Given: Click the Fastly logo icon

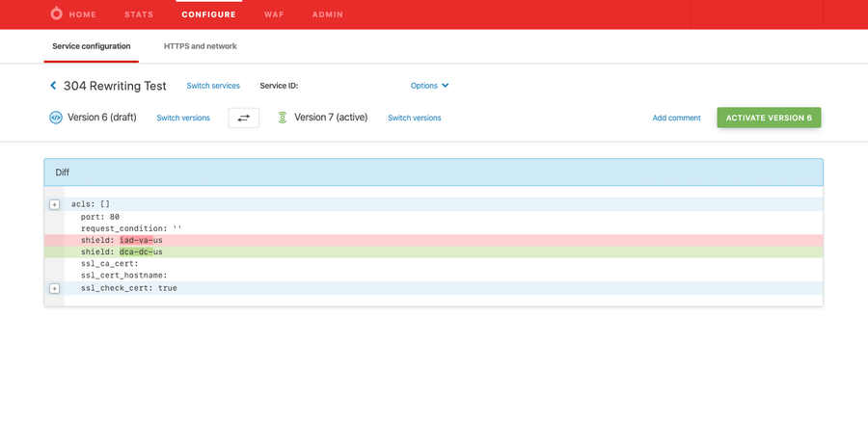Looking at the screenshot, I should tap(54, 14).
